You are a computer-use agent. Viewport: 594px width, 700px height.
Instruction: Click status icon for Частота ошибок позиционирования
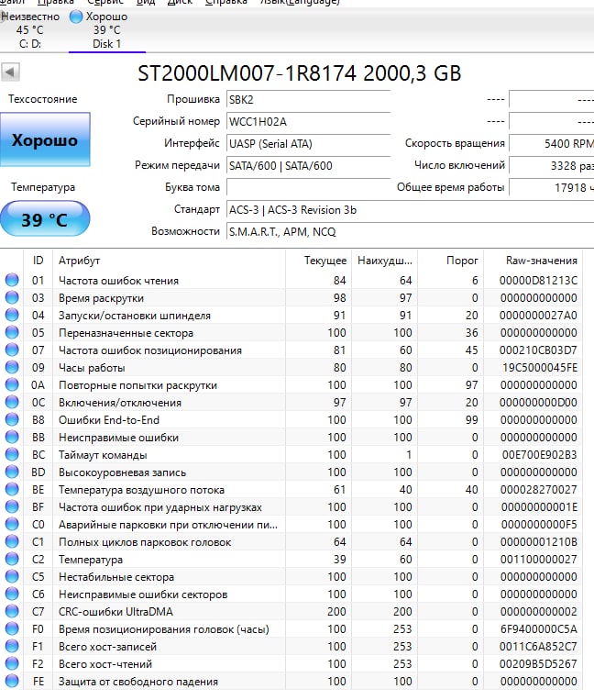tap(12, 350)
